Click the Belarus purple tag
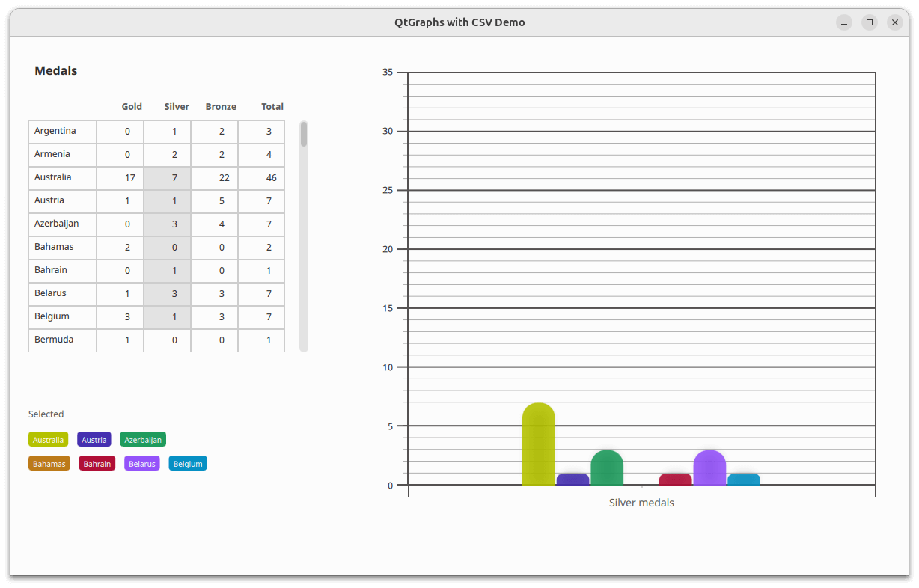Viewport: 919px width, 588px height. click(142, 464)
